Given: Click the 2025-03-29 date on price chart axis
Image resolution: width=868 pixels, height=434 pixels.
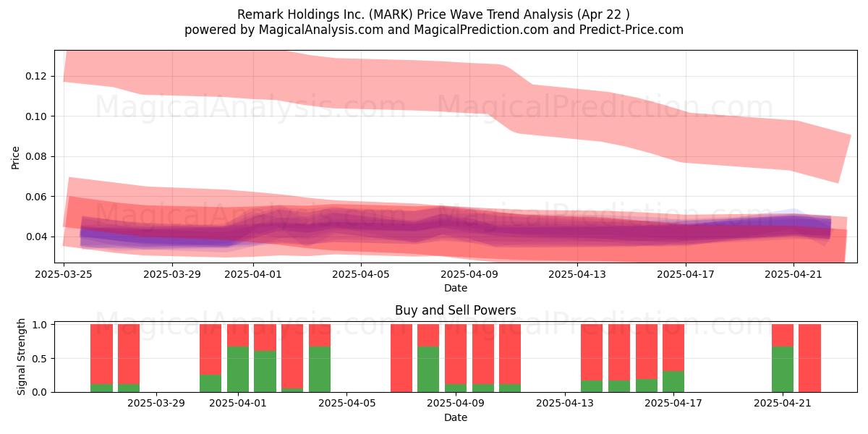Looking at the screenshot, I should click(x=172, y=274).
